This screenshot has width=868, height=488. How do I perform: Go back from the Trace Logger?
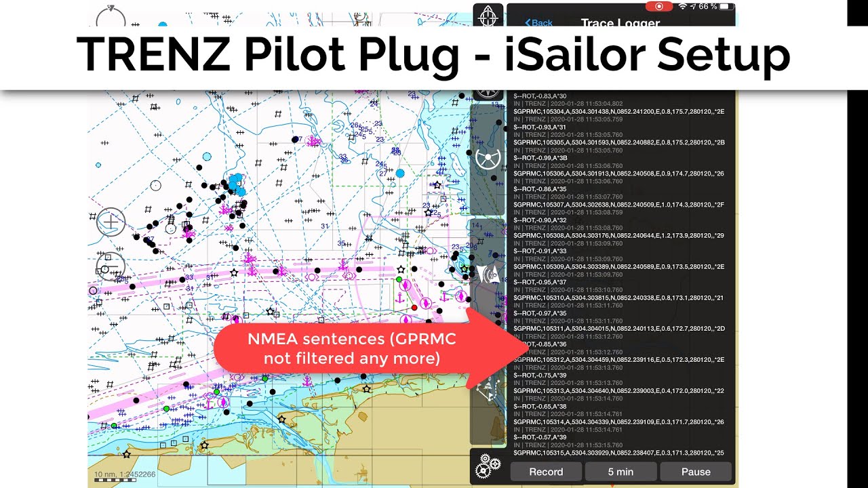(539, 23)
